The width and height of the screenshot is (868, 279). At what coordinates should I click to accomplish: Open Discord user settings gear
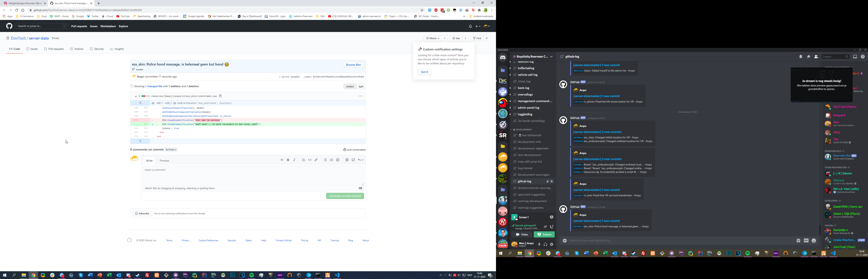[552, 244]
